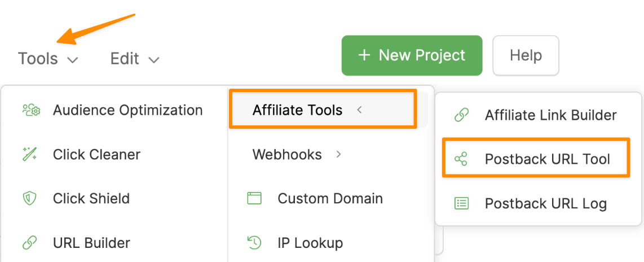The width and height of the screenshot is (644, 262).
Task: Click the URL Builder chain link icon
Action: coord(29,243)
